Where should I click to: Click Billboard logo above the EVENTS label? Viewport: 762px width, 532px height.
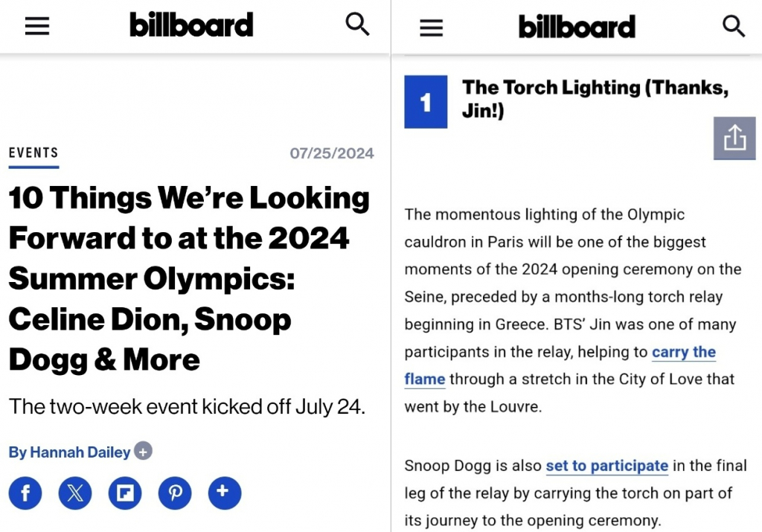191,25
